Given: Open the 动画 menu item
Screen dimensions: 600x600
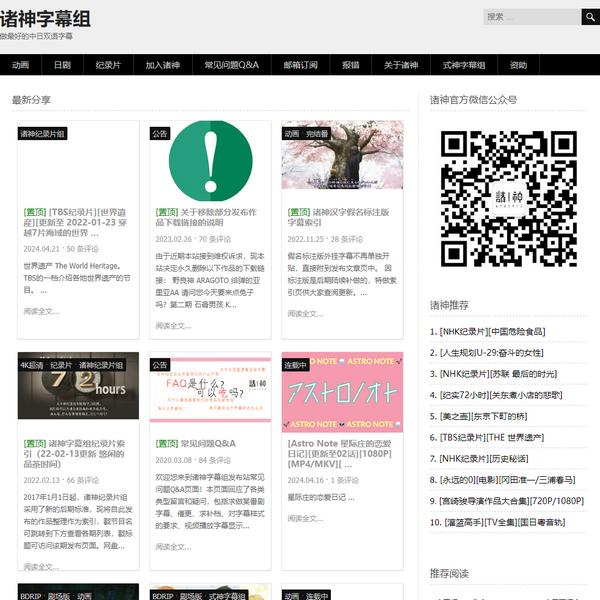Looking at the screenshot, I should 20,65.
